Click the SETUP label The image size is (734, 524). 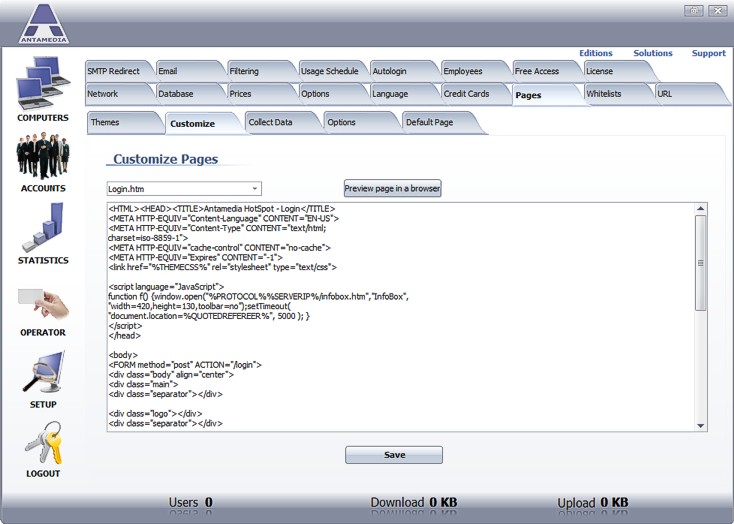click(43, 405)
